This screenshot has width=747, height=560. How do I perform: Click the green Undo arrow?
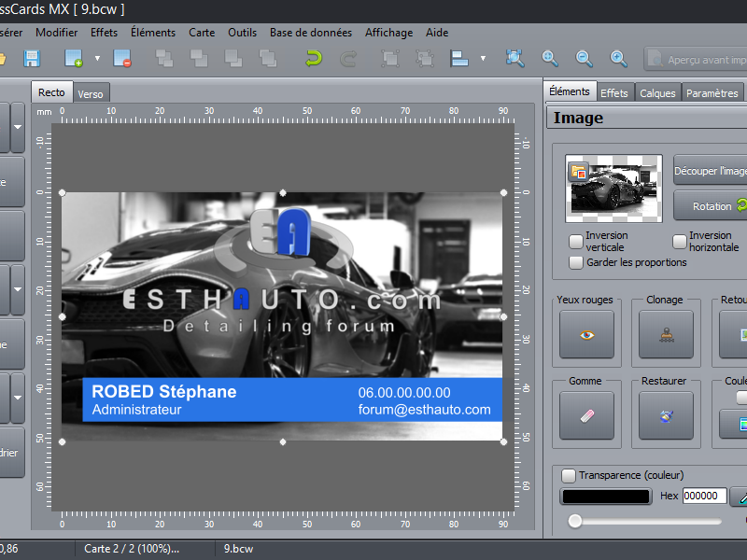click(314, 59)
